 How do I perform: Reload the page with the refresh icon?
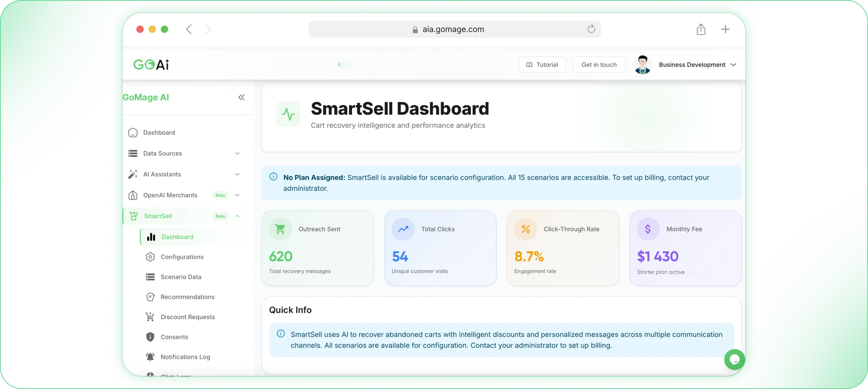point(591,29)
